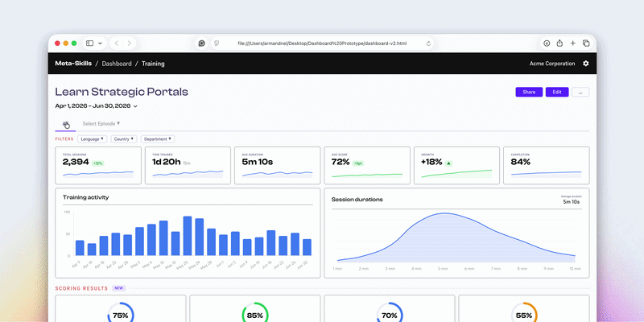644x322 pixels.
Task: Click the 10 min label on the durations axis
Action: pos(575,269)
